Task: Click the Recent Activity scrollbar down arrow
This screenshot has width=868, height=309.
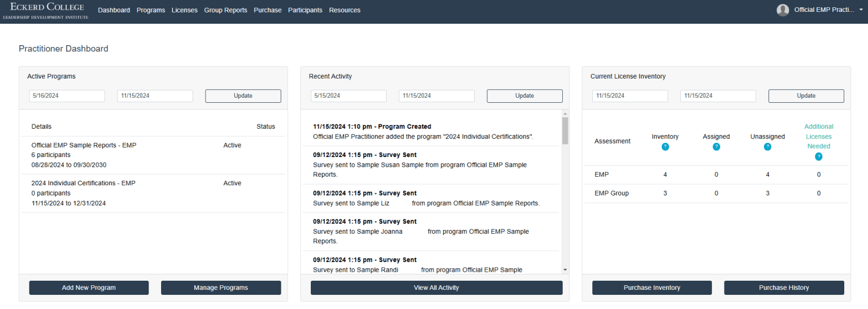Action: tap(565, 270)
